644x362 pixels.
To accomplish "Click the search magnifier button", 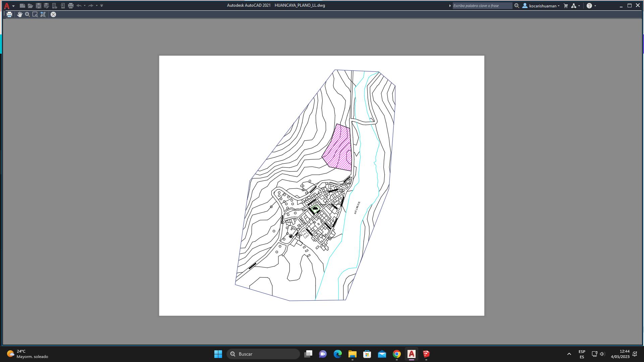I will (x=517, y=6).
